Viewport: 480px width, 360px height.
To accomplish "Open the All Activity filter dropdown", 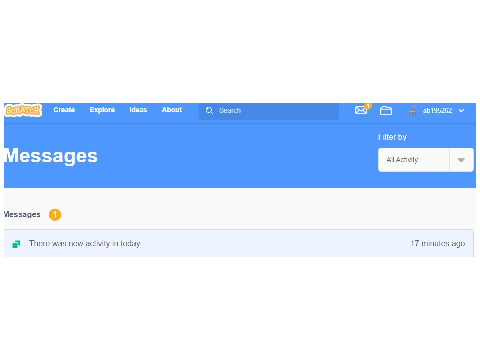I will coord(426,160).
